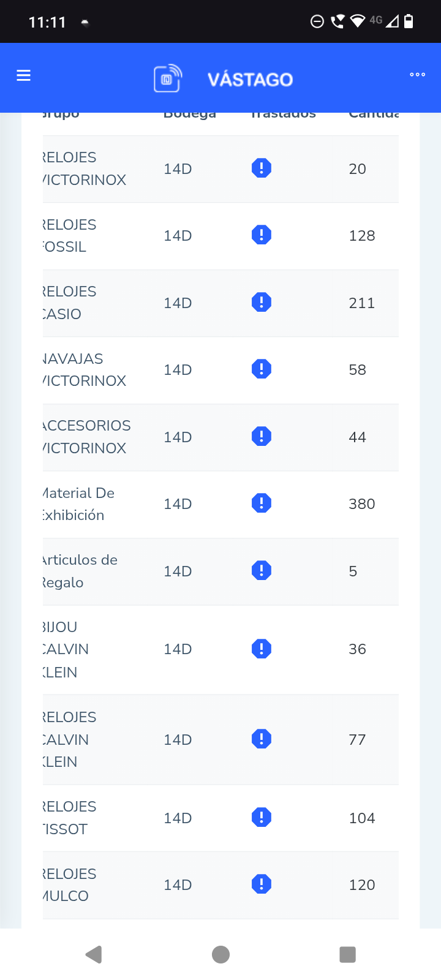Open the three-dot options menu
Screen dimensions: 441x980
pos(417,75)
